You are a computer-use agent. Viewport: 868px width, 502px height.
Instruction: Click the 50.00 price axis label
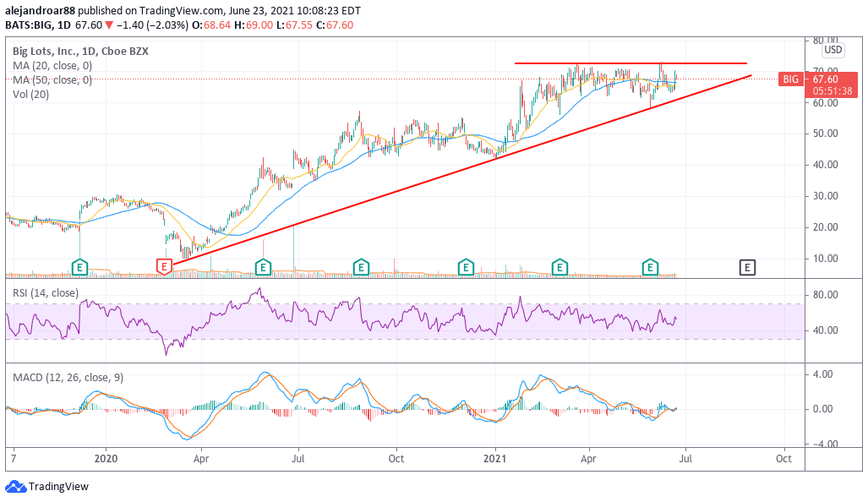click(826, 134)
